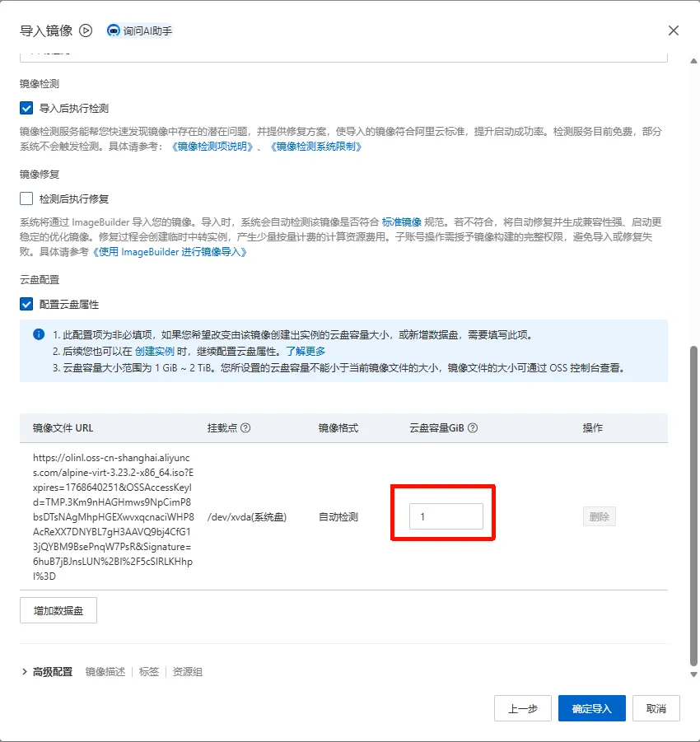Click the 云盘容量 input field
The image size is (700, 742).
coord(446,516)
